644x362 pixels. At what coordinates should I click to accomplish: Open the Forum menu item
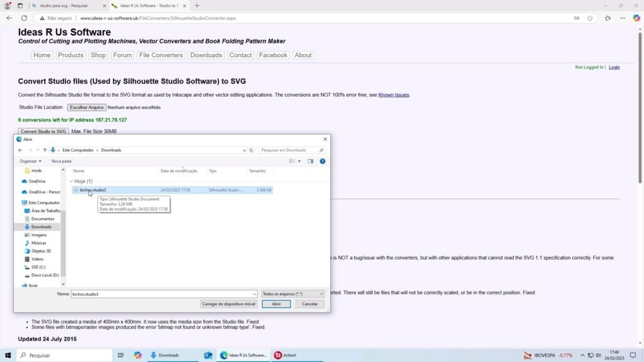(123, 55)
